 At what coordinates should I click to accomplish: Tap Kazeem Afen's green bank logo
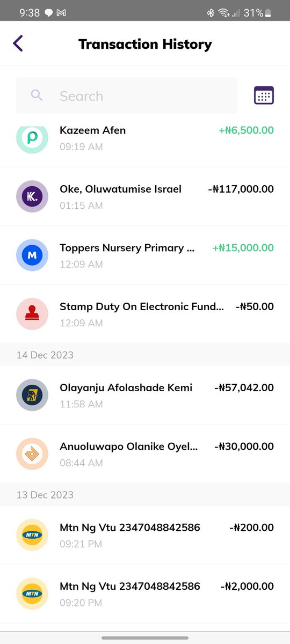[x=32, y=137]
